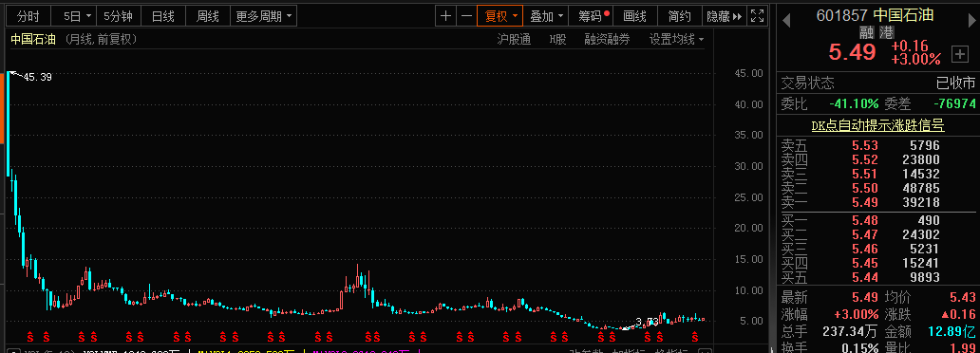Enter fullscreen chart view
The image size is (980, 353).
tap(757, 16)
